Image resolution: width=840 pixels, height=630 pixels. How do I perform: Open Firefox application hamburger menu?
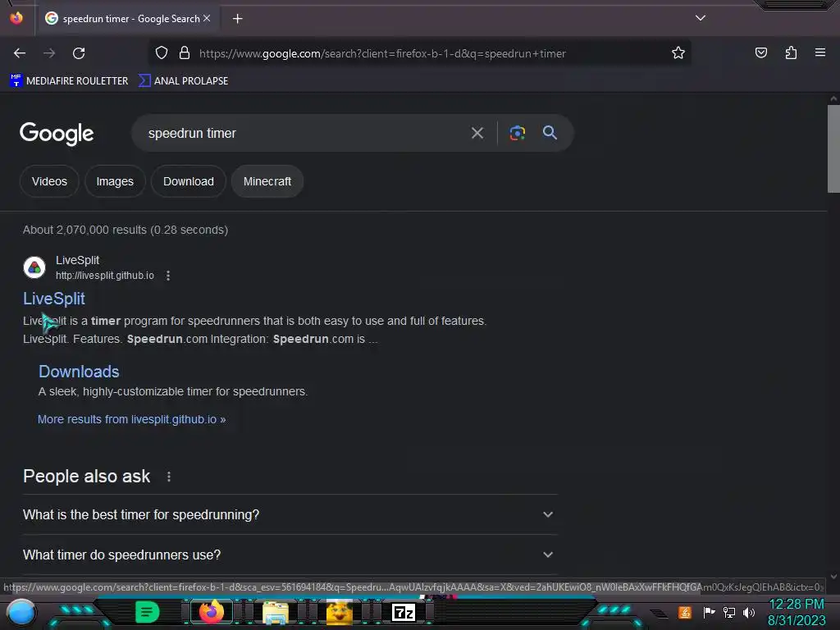(x=819, y=52)
